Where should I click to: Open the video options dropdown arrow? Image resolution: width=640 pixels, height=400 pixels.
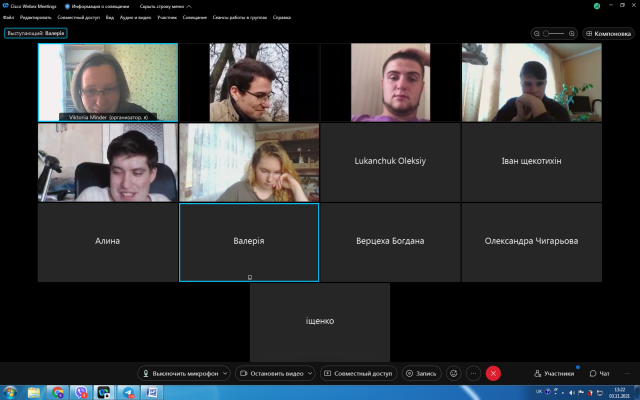point(310,373)
